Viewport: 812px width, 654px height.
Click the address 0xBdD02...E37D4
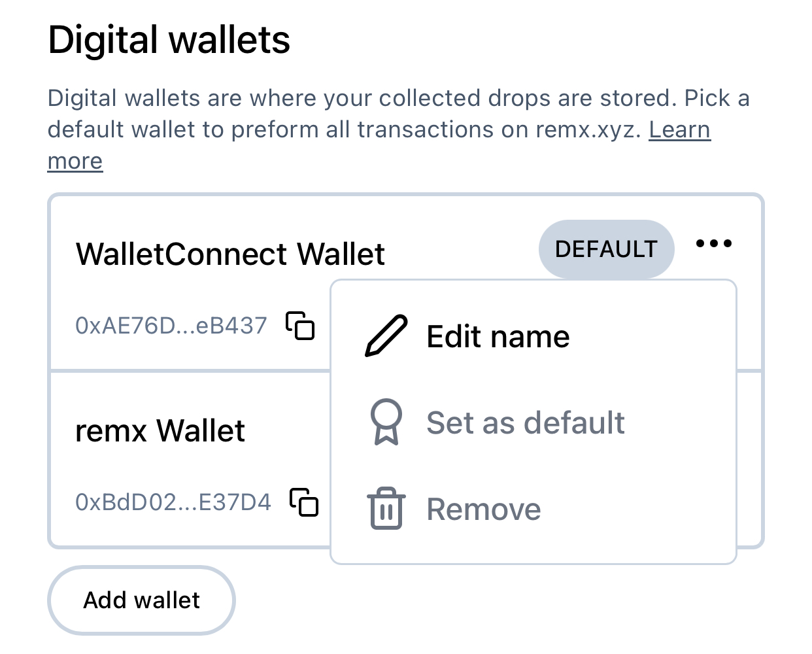(173, 502)
